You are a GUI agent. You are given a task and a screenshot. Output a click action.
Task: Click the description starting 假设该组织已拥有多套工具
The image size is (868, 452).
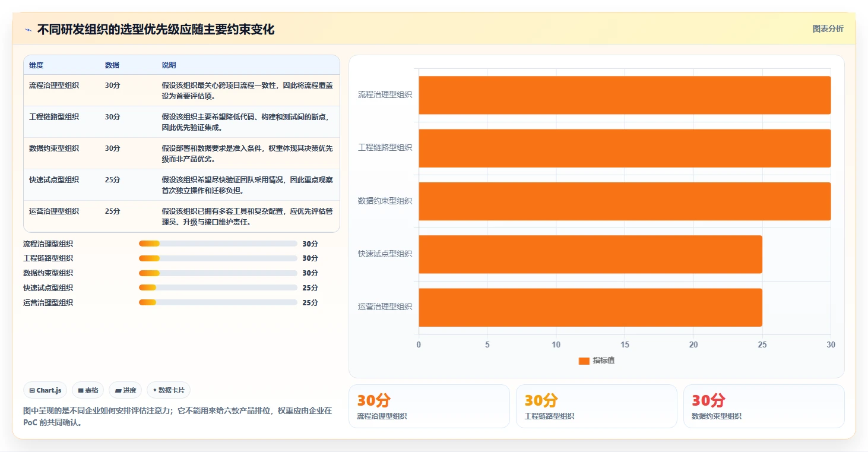[247, 216]
